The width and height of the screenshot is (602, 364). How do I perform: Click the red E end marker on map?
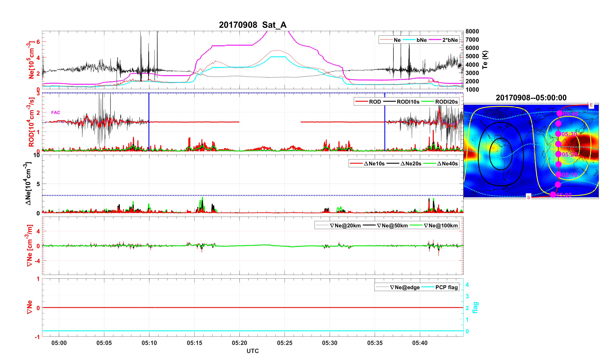click(x=591, y=105)
